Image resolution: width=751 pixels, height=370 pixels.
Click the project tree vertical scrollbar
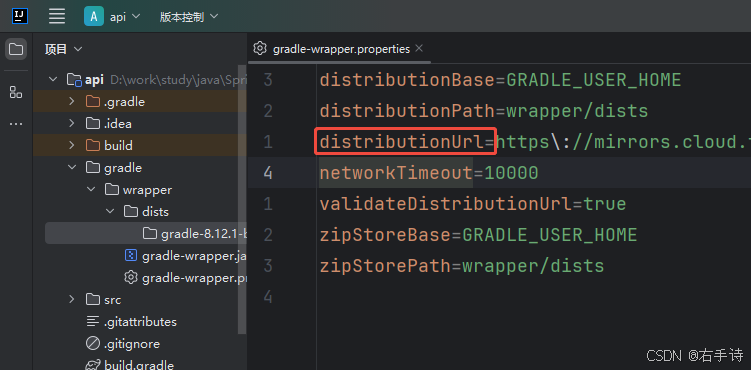pyautogui.click(x=243, y=199)
